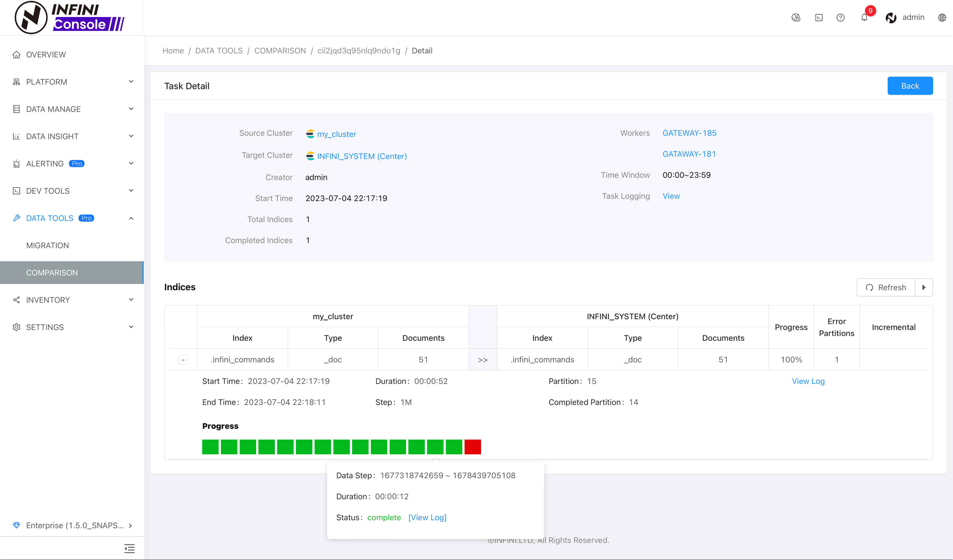Screen dimensions: 953x560
Task: Collapse the sidebar with the fold icon
Action: click(x=129, y=548)
